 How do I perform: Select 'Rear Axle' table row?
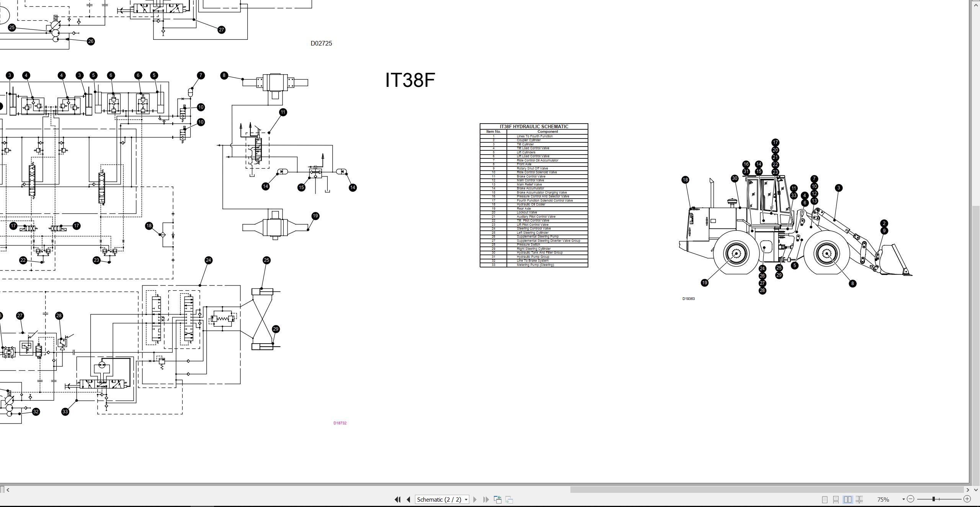534,209
